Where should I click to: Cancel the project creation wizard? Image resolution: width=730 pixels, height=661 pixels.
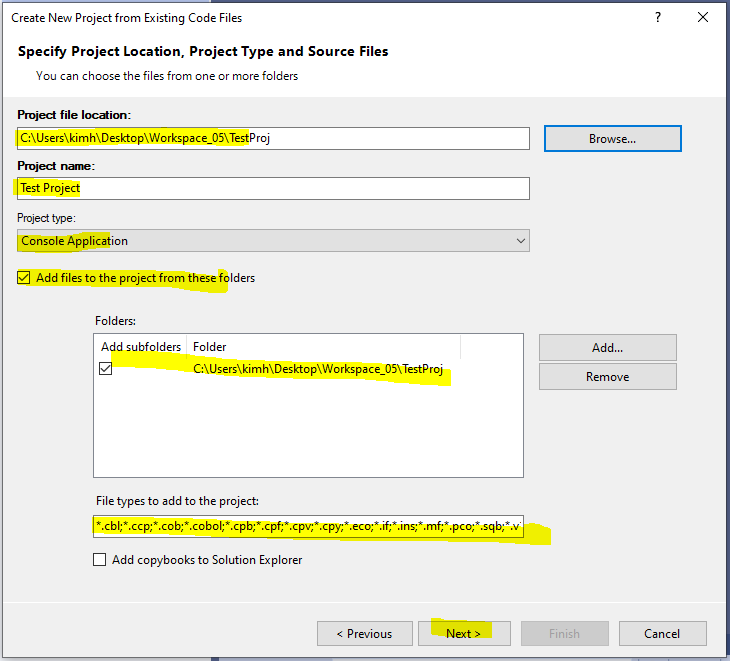point(662,633)
